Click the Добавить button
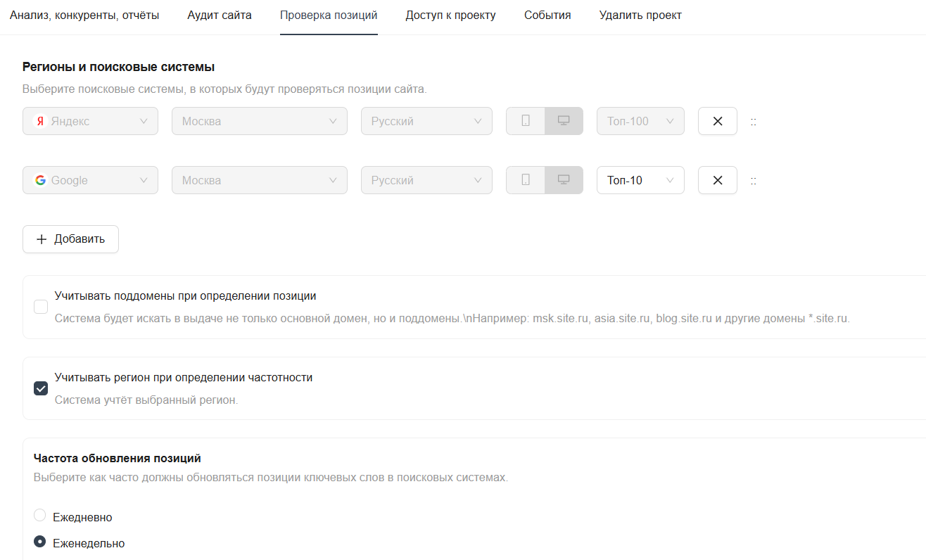The width and height of the screenshot is (926, 560). tap(70, 239)
